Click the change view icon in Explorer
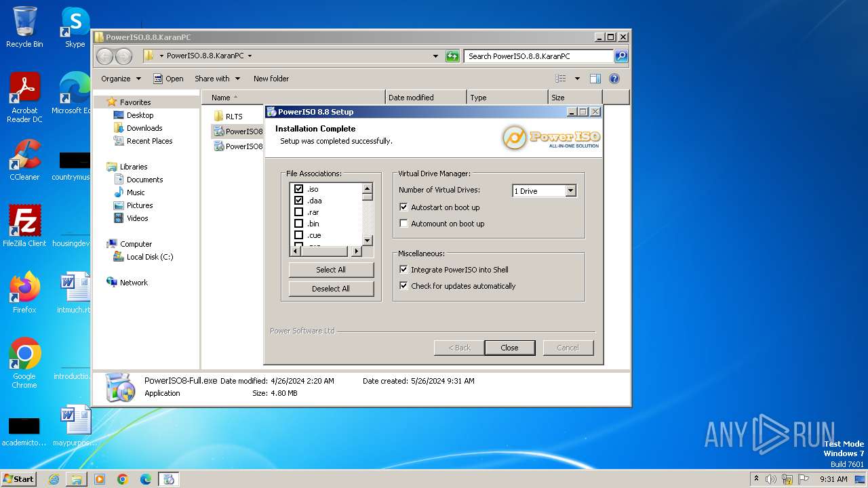 (x=561, y=79)
